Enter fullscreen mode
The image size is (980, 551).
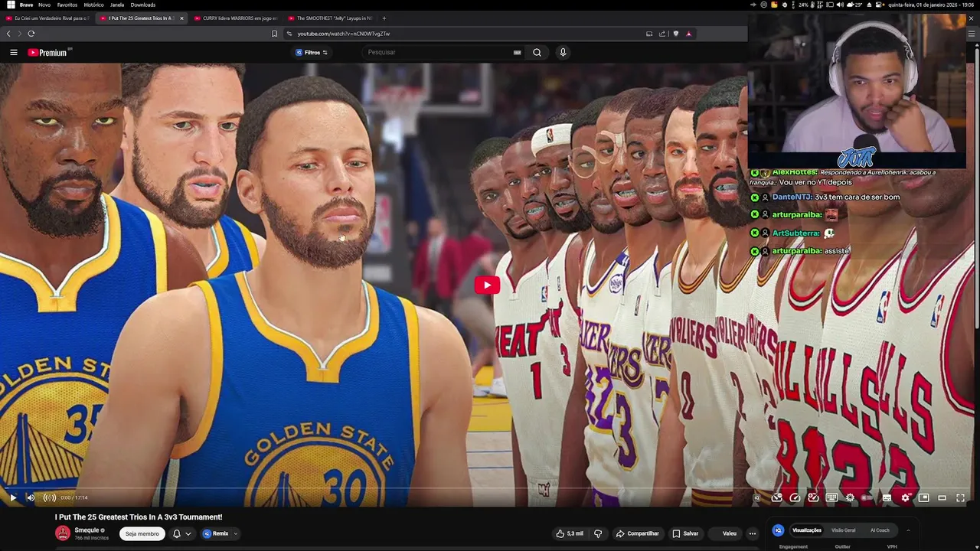point(960,497)
